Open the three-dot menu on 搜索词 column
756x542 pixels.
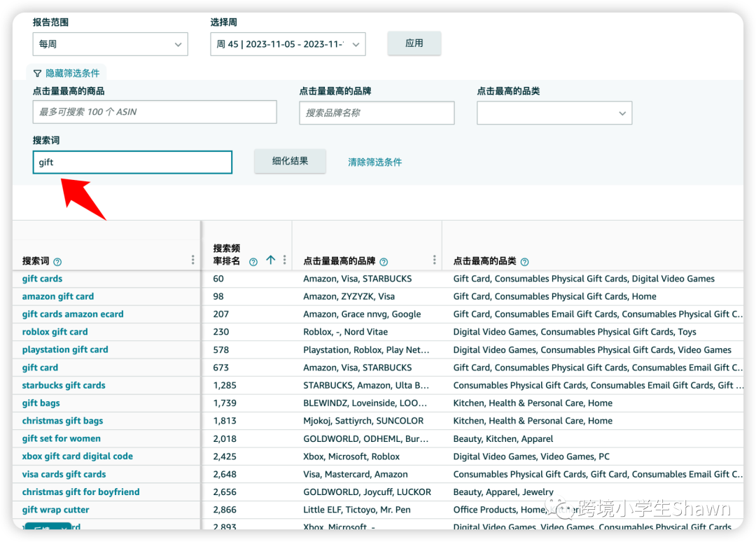point(192,259)
